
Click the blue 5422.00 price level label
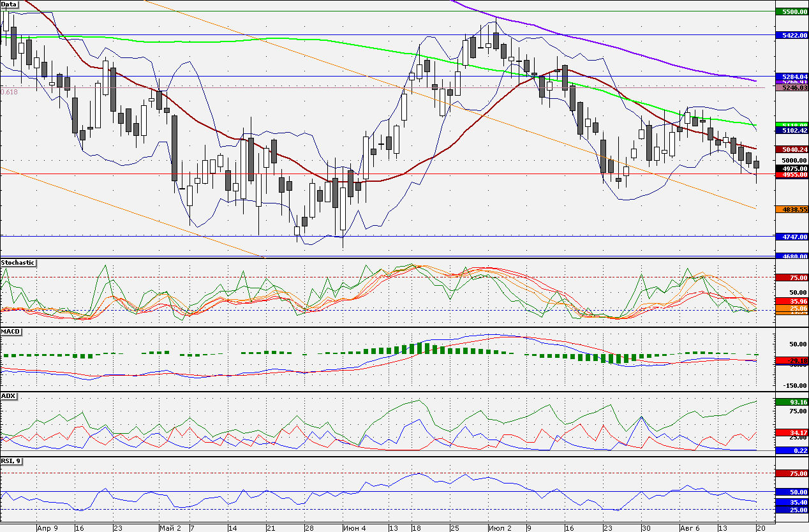(791, 35)
